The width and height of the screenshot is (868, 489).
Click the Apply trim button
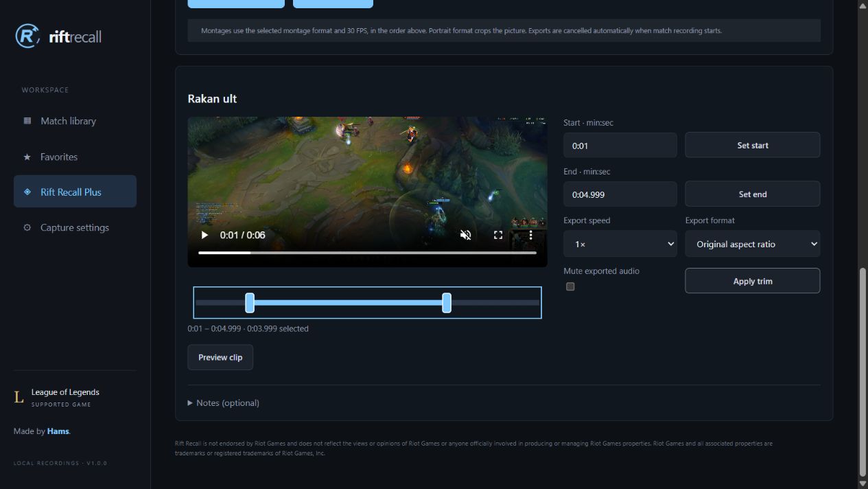click(x=753, y=281)
